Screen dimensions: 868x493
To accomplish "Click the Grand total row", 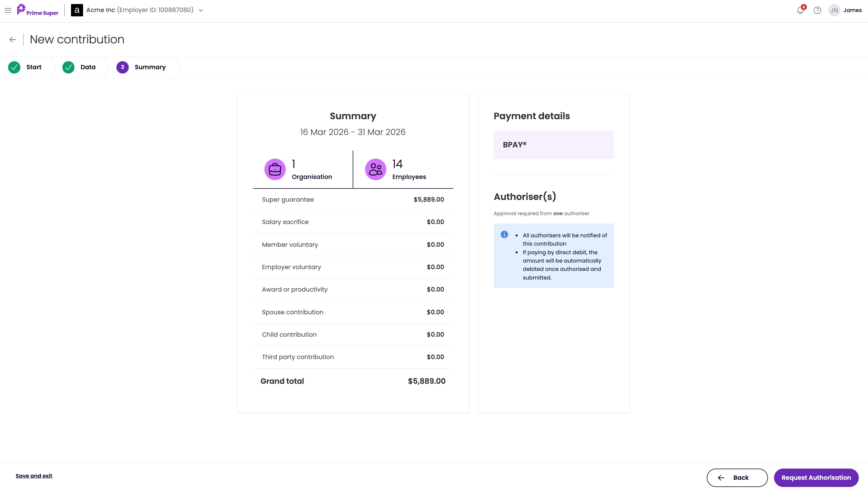I will point(353,381).
